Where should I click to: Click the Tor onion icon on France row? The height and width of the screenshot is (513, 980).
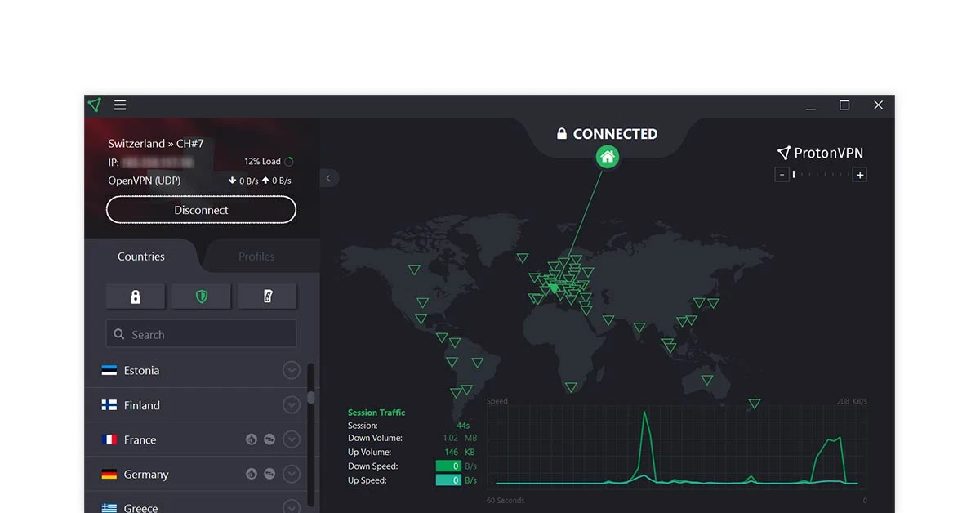click(252, 439)
